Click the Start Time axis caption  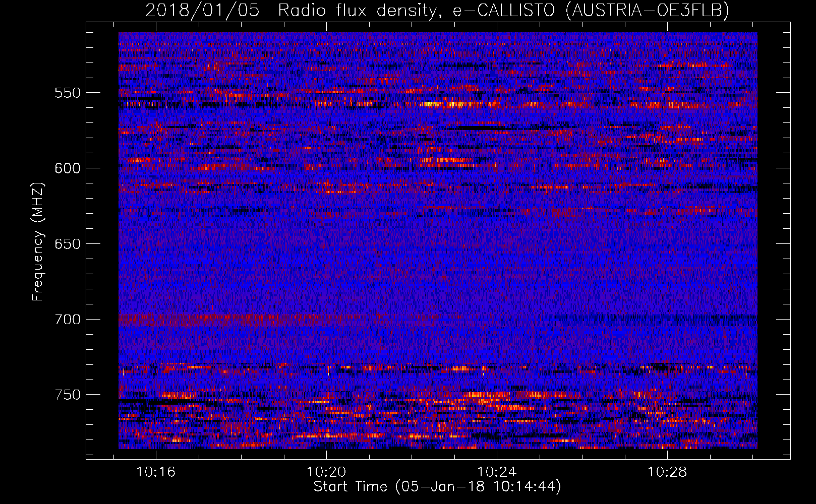pos(437,487)
